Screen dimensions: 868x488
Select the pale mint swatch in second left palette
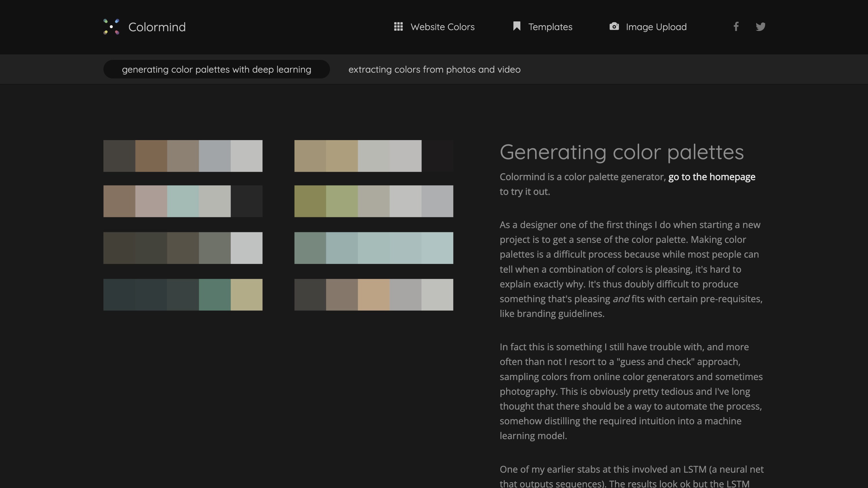(183, 201)
